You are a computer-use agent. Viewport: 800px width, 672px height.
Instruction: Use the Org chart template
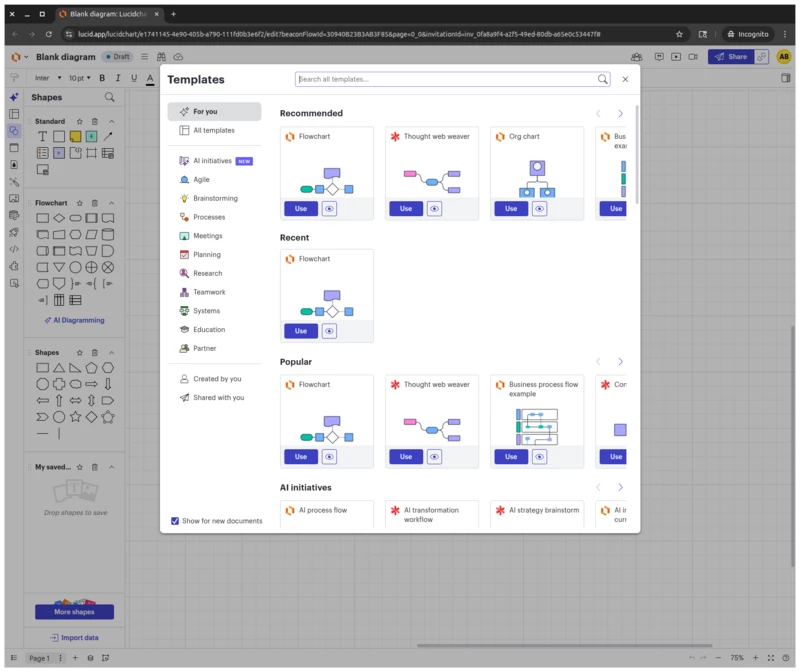[x=511, y=209]
